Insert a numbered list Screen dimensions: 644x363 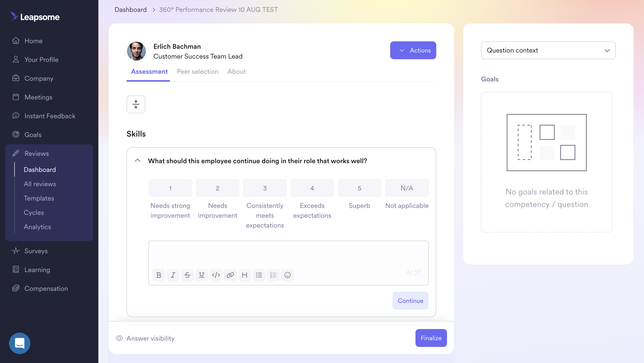[273, 275]
